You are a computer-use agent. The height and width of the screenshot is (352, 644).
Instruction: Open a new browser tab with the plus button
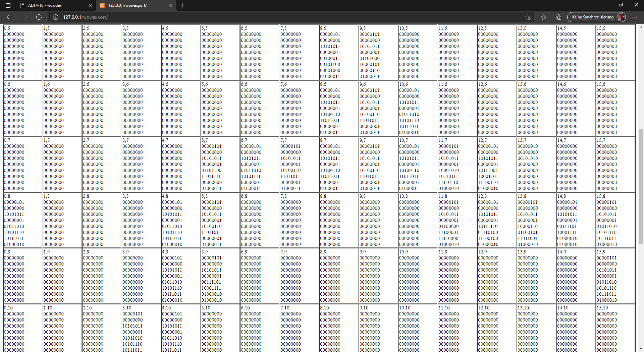[x=182, y=5]
